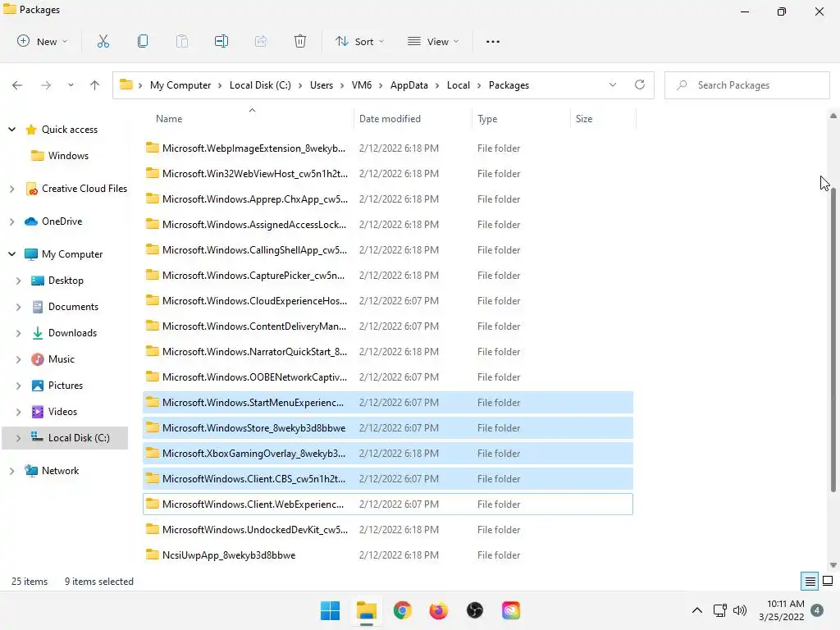This screenshot has width=840, height=630.
Task: Expand Creative Cloud Files tree node
Action: 11,189
